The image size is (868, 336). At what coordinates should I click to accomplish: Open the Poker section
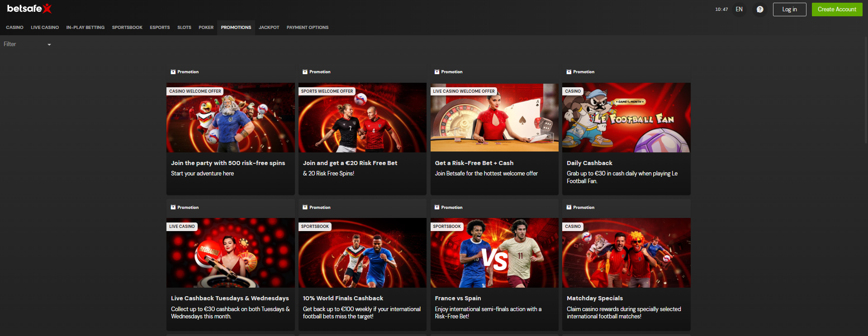pos(206,28)
